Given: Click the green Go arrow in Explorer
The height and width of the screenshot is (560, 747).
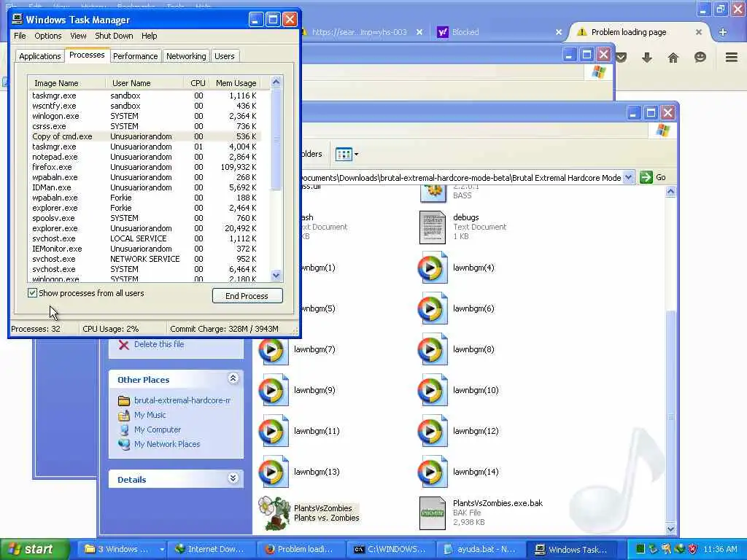Looking at the screenshot, I should [x=646, y=177].
